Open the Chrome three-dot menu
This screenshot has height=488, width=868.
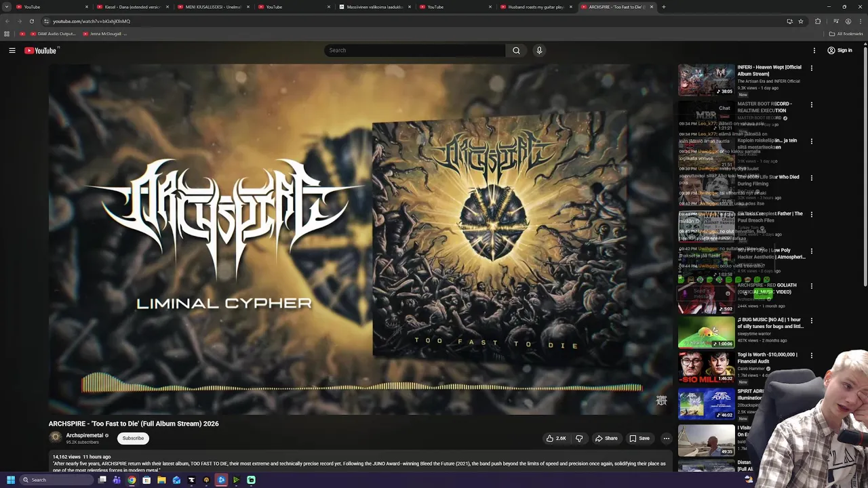[x=860, y=21]
